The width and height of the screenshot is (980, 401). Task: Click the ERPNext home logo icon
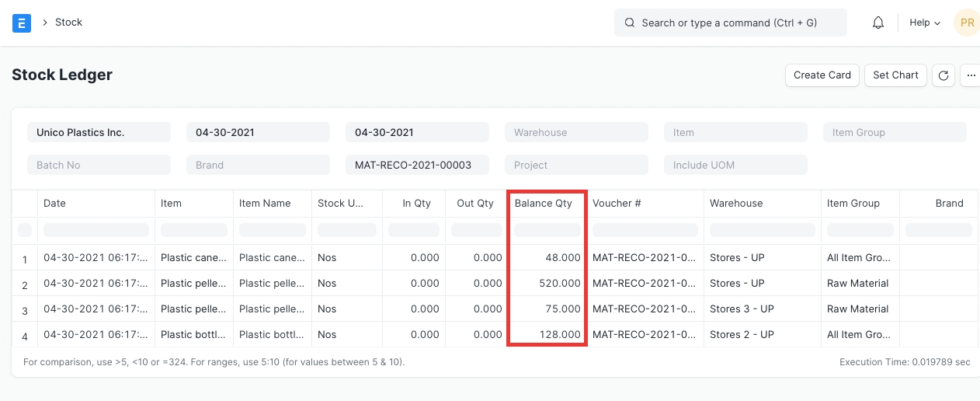[22, 23]
